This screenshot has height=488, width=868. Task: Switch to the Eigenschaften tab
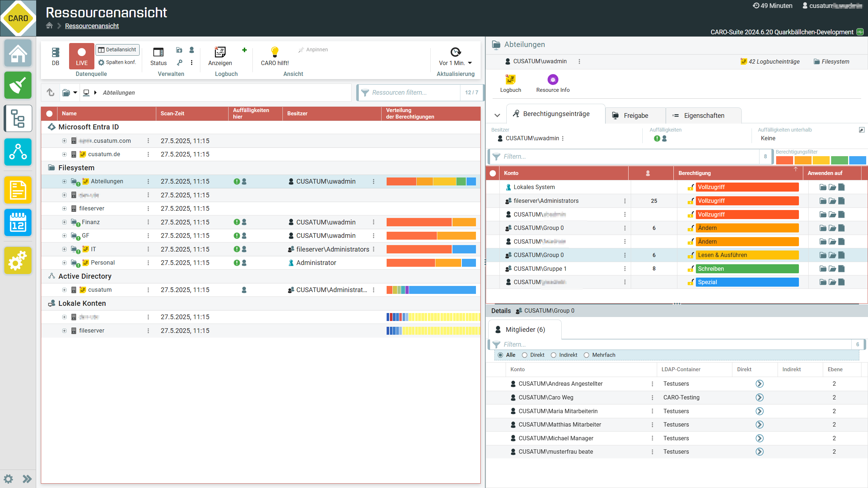click(703, 116)
